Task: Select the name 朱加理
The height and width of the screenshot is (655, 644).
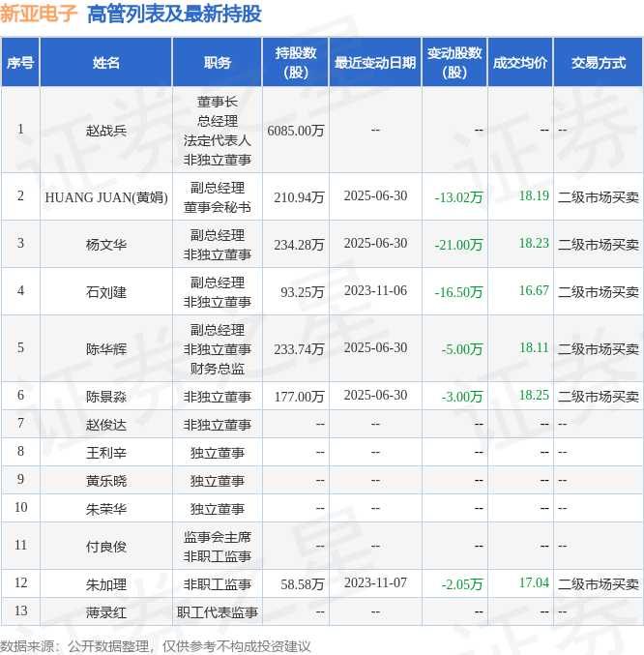Action: click(106, 584)
